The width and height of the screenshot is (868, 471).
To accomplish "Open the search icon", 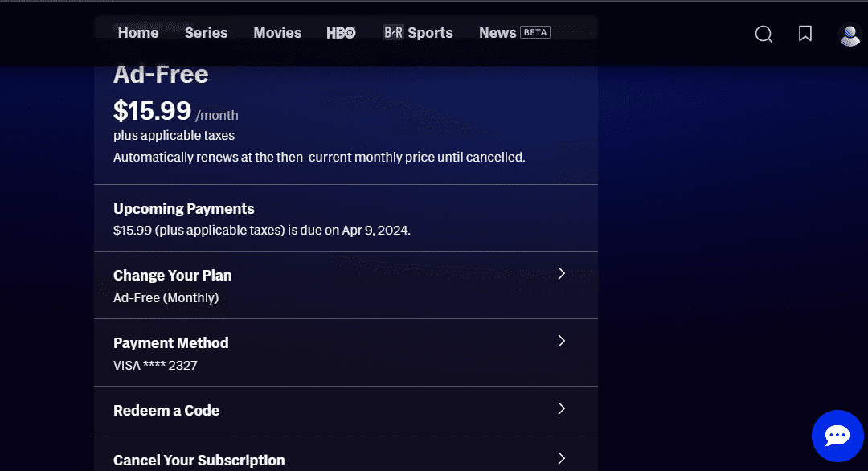I will 764,34.
